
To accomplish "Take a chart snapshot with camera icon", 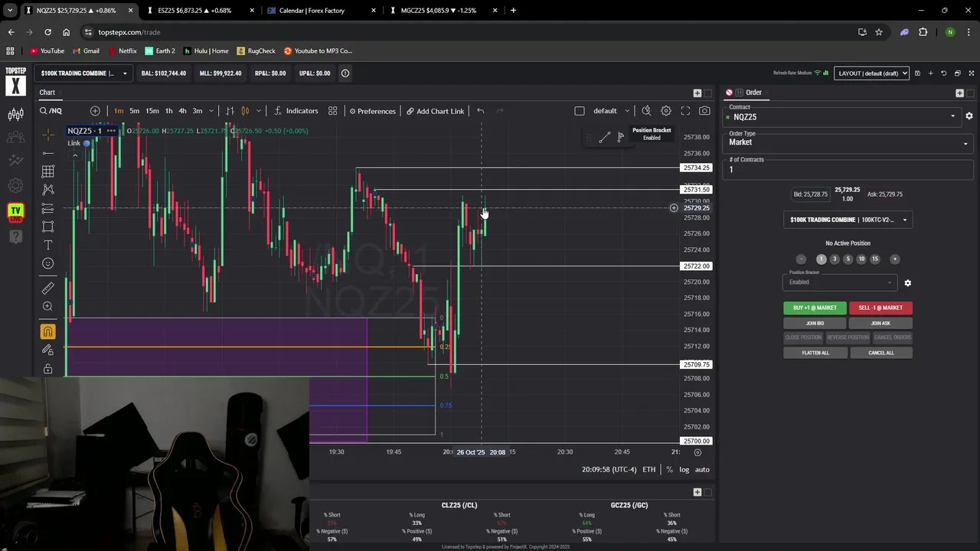I will point(704,111).
